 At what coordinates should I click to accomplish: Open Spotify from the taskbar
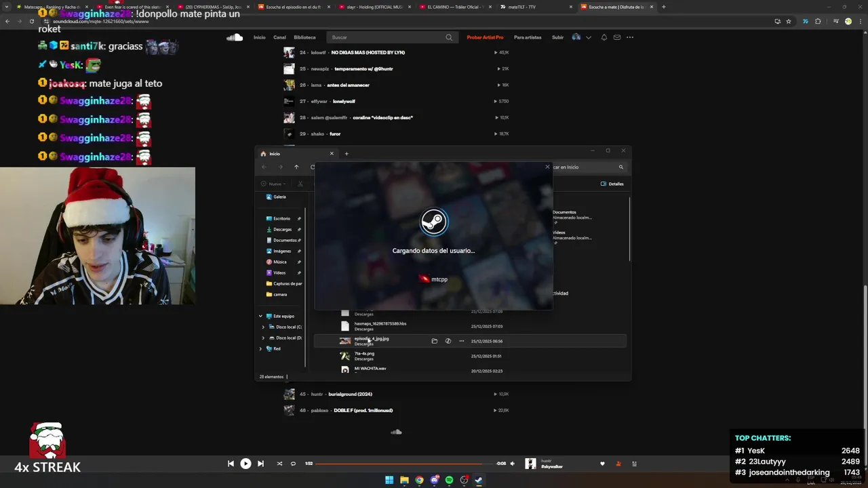[449, 480]
